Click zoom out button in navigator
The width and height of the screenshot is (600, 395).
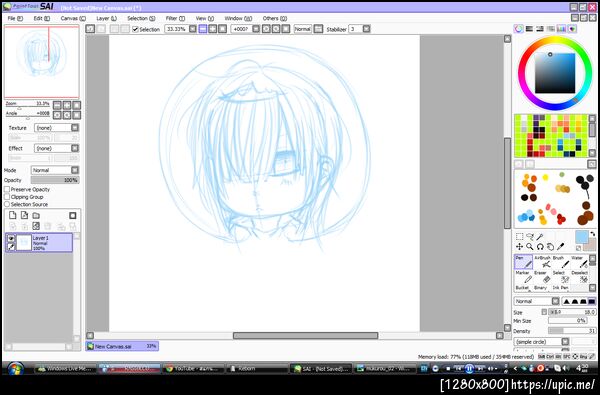tap(57, 105)
